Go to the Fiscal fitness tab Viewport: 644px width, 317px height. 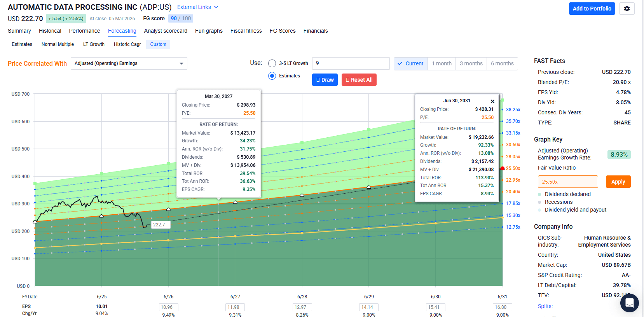246,31
